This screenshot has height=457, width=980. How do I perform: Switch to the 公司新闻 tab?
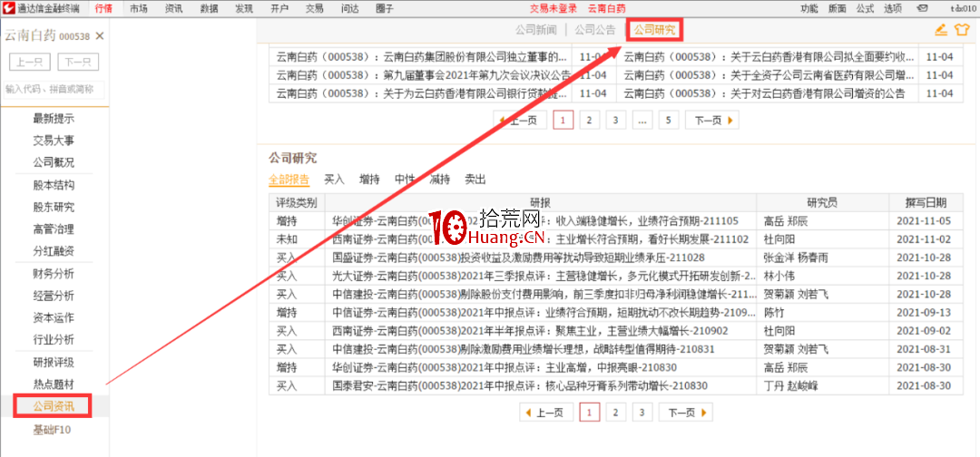coord(535,29)
